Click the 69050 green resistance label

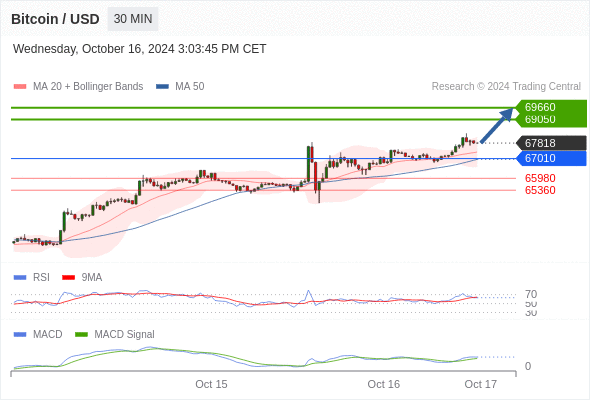point(540,119)
